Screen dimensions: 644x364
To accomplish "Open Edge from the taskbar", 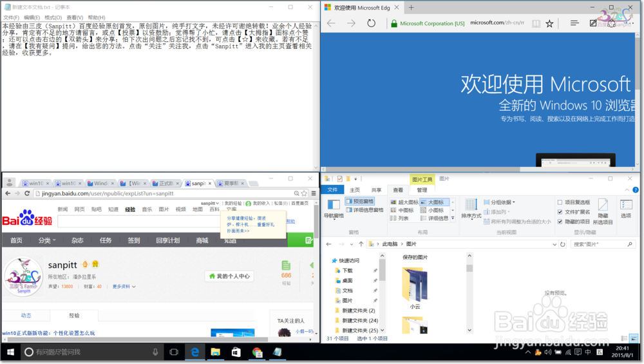I will (194, 352).
